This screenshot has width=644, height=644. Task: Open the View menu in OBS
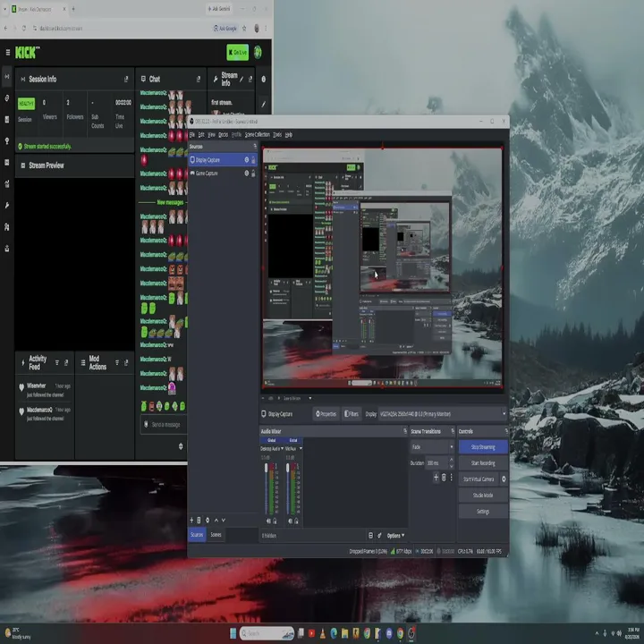tap(211, 135)
